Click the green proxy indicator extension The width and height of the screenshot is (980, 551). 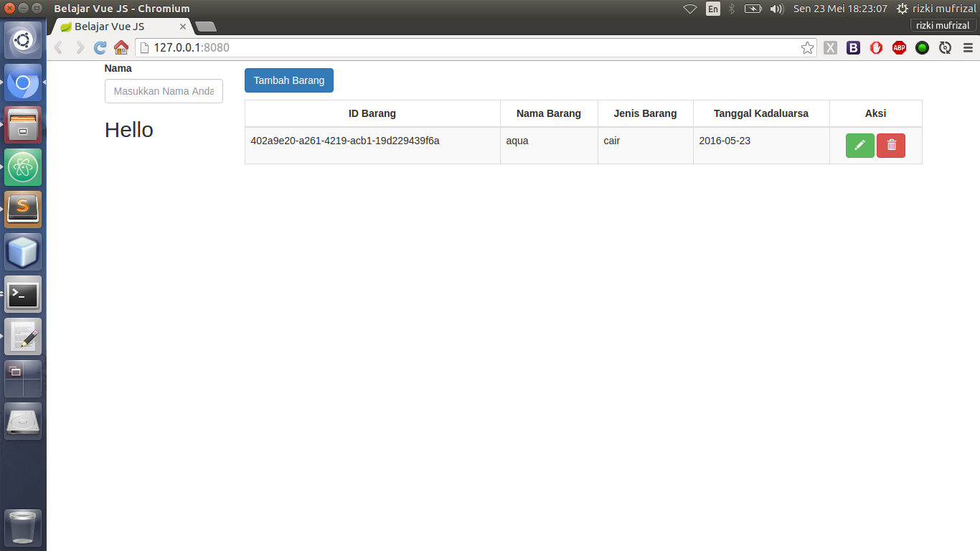[x=922, y=47]
